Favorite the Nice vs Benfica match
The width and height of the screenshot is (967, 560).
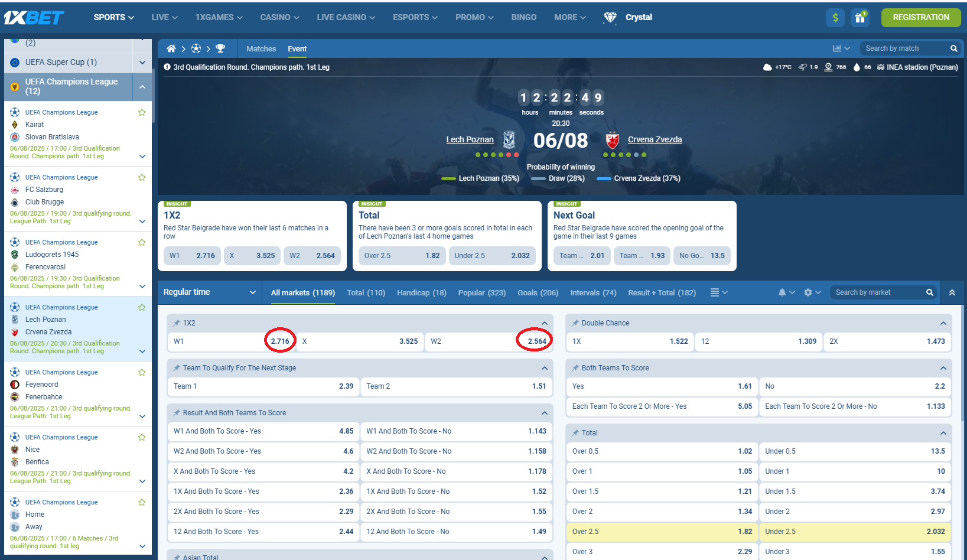142,437
